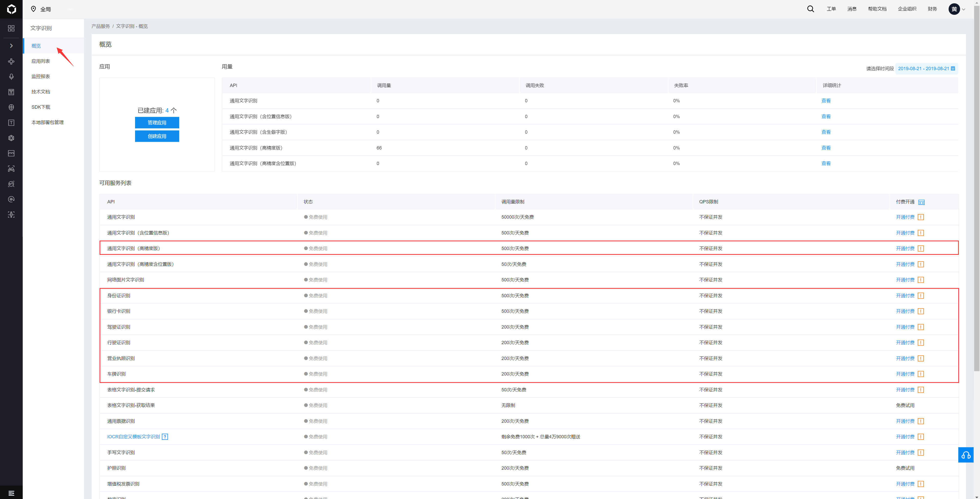
Task: Click 剩余免费1000次 + 总量4万9000次赠送 text
Action: [541, 437]
